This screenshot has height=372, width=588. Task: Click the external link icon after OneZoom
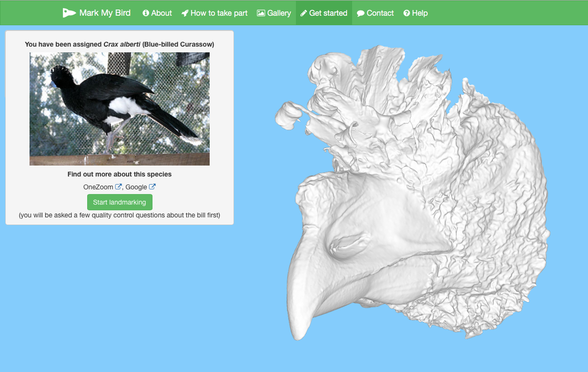[x=119, y=186]
